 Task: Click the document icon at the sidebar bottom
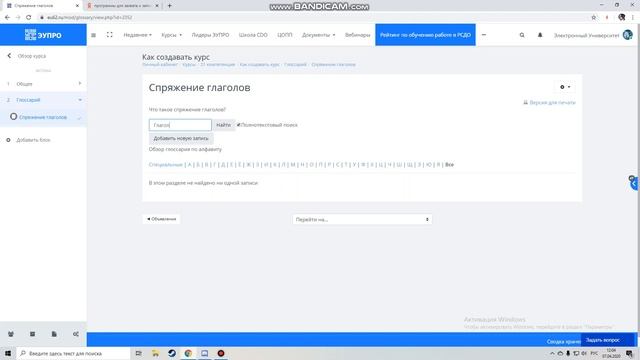54,334
